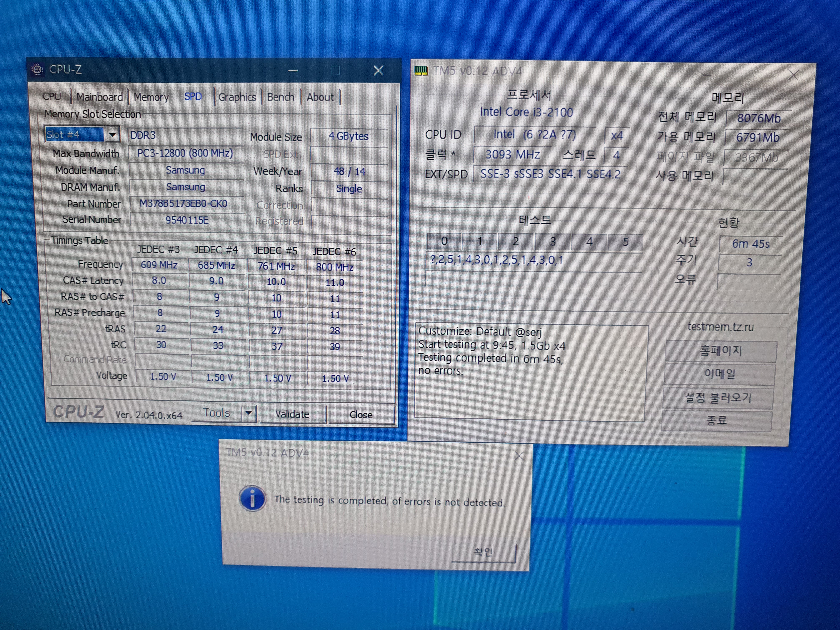Close the TM5 completion message dialog
Image resolution: width=840 pixels, height=630 pixels.
(519, 456)
